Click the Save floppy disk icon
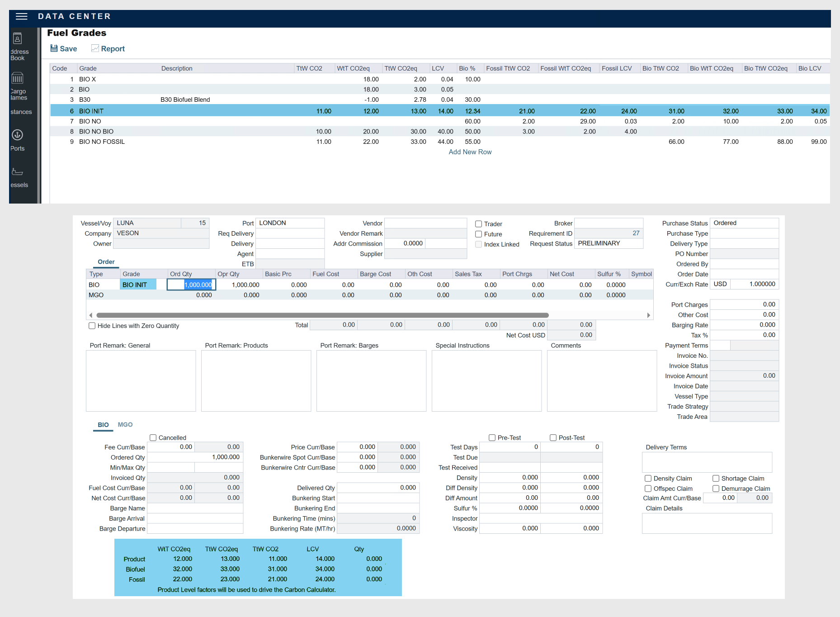The width and height of the screenshot is (840, 617). click(54, 48)
